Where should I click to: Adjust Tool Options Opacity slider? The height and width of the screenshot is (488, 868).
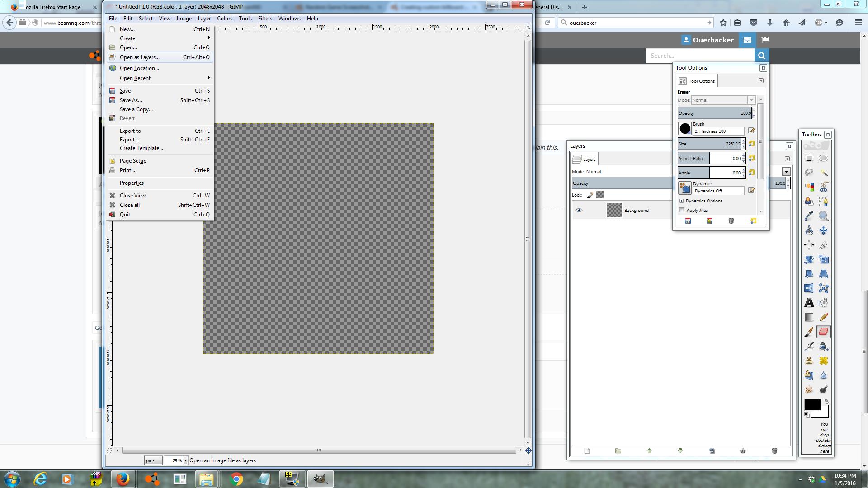pos(714,113)
